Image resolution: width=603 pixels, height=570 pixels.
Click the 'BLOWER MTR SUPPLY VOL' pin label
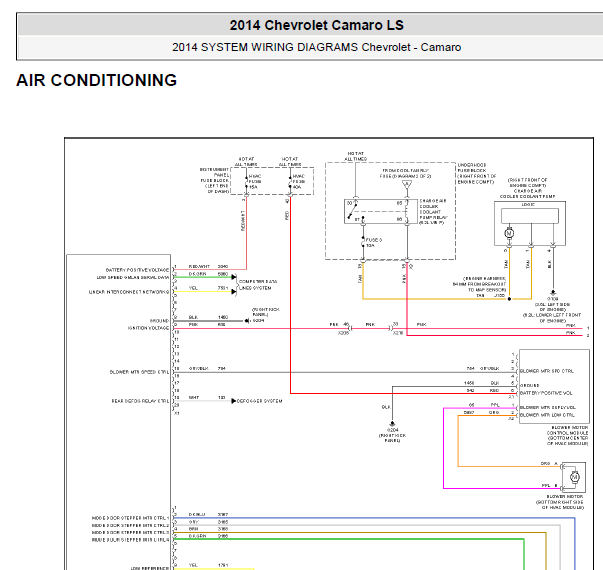click(548, 407)
